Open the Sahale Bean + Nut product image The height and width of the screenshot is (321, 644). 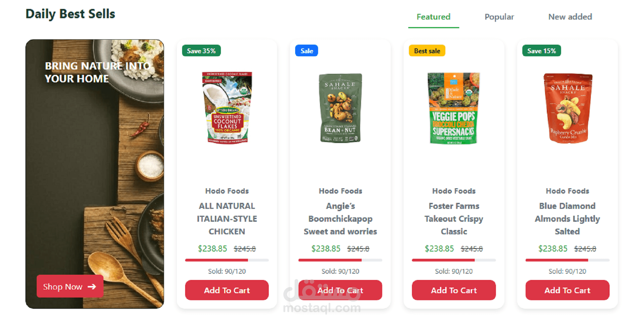coord(340,108)
